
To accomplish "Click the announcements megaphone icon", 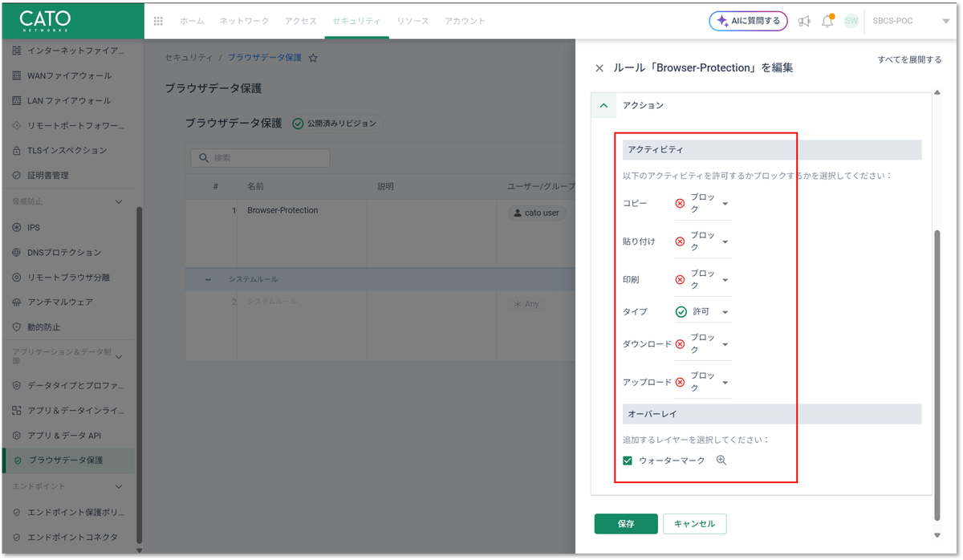I will pyautogui.click(x=805, y=22).
